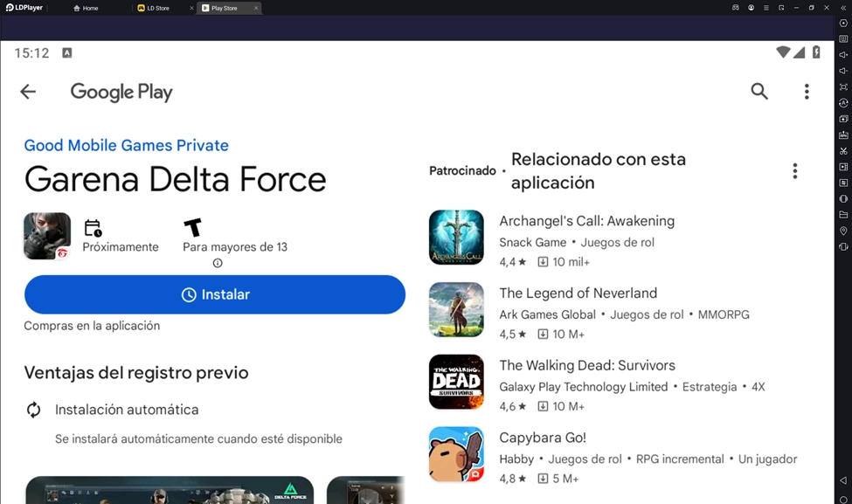Close the LD Store tab
The height and width of the screenshot is (504, 852).
[191, 8]
